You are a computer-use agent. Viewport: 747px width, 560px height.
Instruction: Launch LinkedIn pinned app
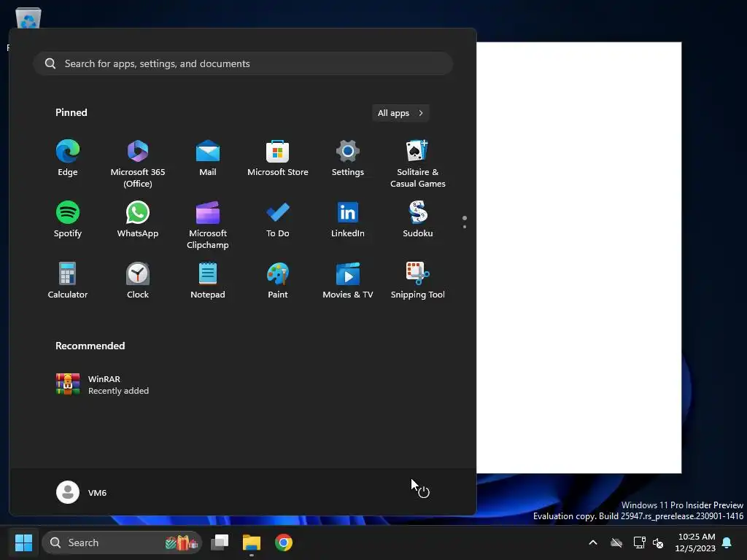[x=348, y=219]
